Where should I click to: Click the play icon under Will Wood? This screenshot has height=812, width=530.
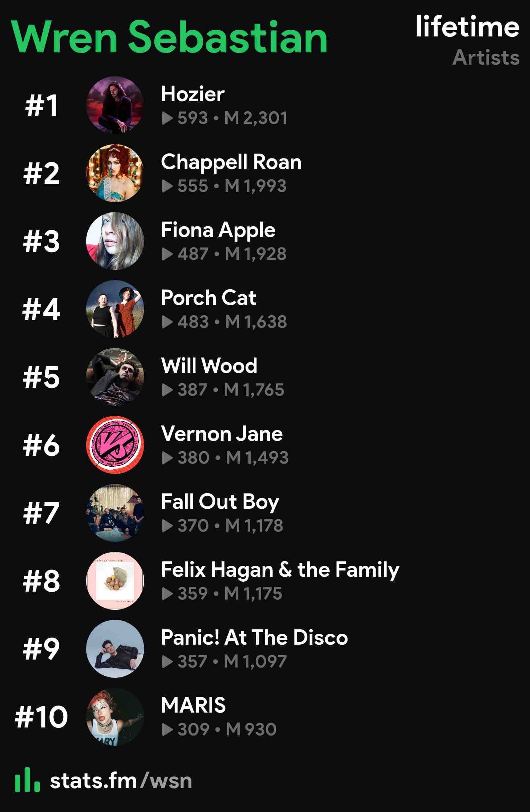168,390
